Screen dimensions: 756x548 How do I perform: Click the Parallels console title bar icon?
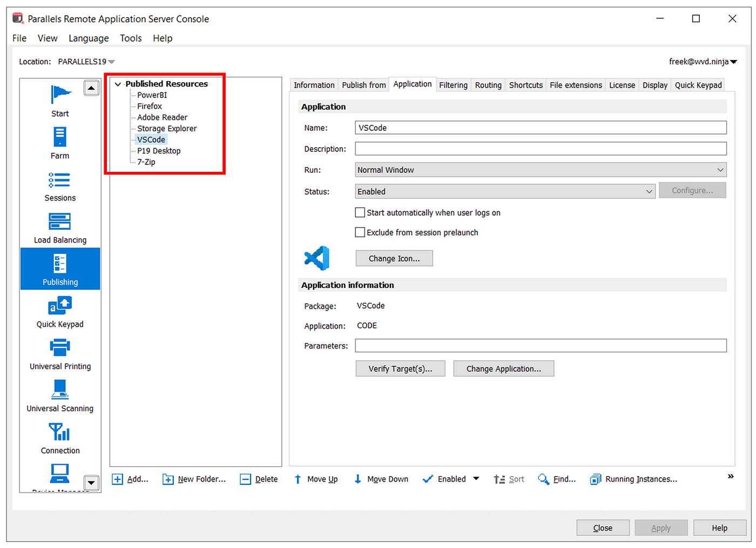18,18
